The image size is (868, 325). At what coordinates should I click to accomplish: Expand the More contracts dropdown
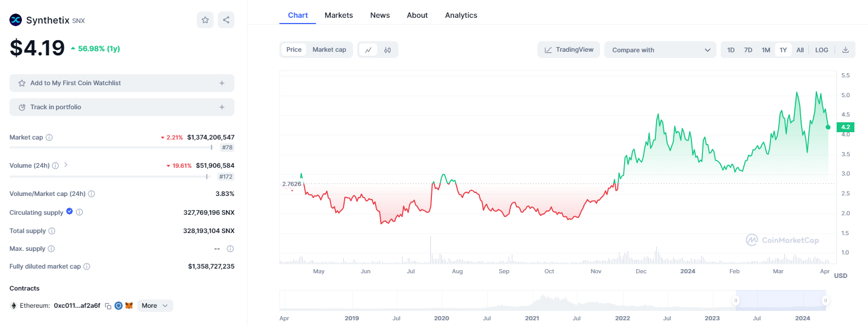pyautogui.click(x=155, y=306)
